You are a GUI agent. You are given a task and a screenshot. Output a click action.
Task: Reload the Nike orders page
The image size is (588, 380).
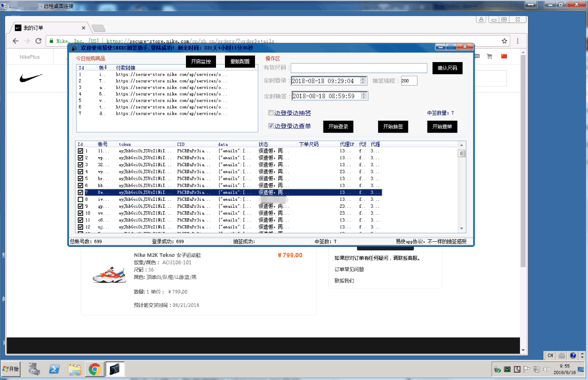point(38,41)
